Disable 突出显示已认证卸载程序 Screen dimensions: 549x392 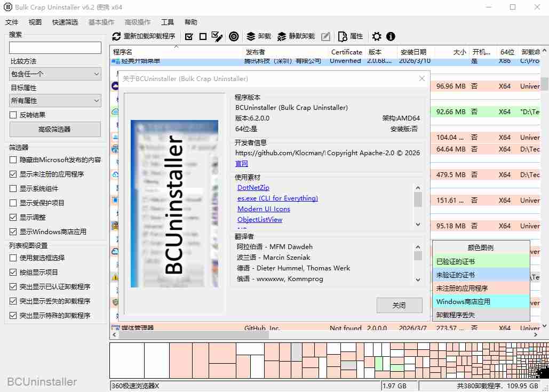(13, 286)
